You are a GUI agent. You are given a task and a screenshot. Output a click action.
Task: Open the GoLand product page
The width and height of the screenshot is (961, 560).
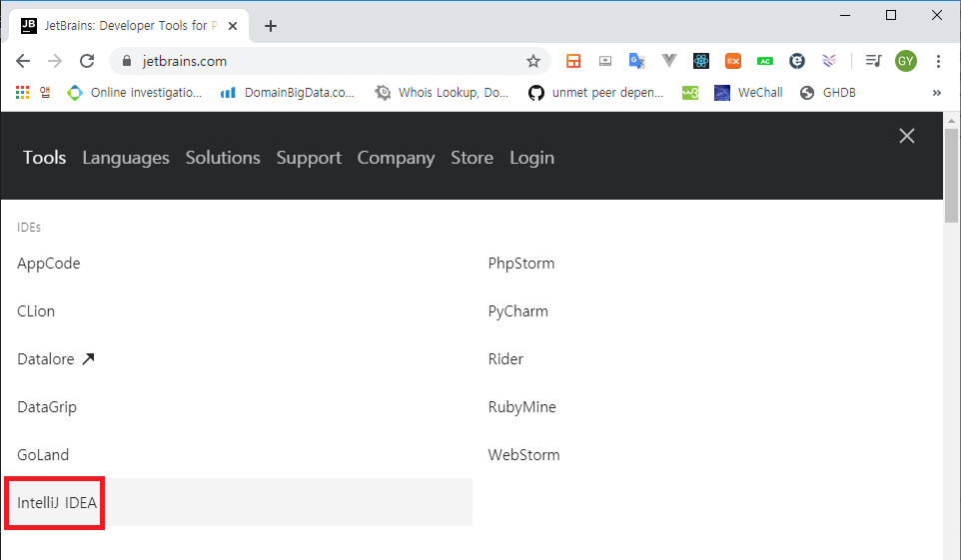point(43,454)
